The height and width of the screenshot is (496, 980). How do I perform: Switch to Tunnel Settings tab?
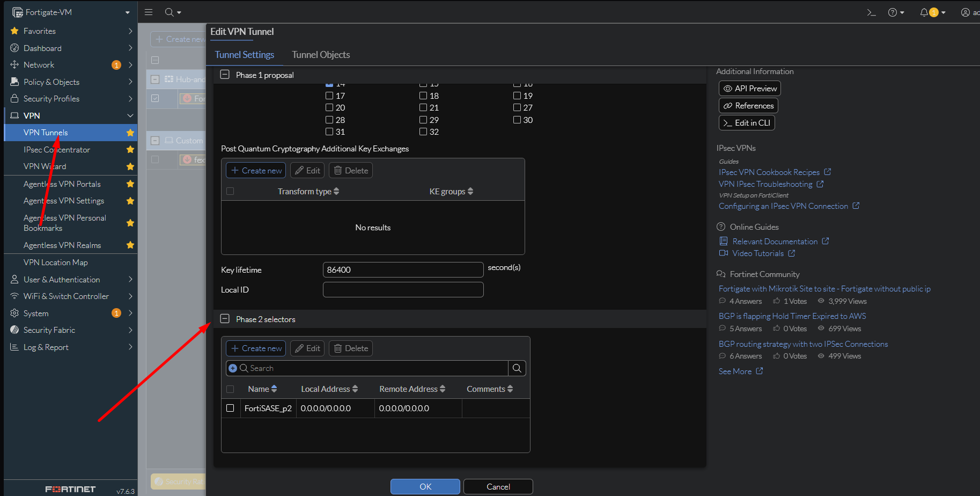point(245,55)
